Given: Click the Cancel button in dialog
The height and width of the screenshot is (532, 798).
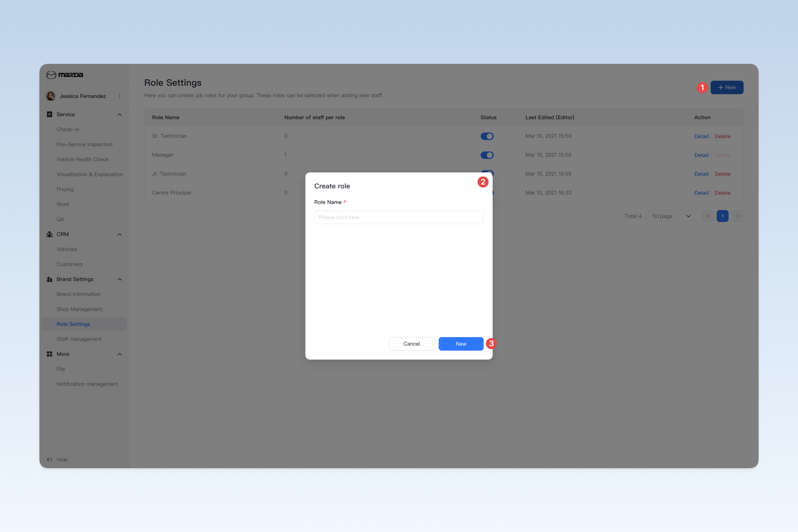Looking at the screenshot, I should 411,344.
